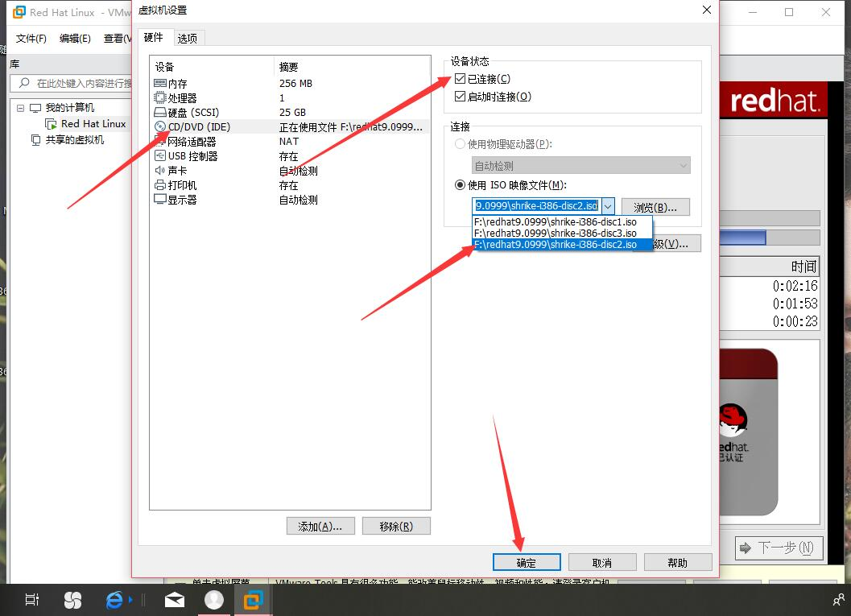Viewport: 851px width, 616px height.
Task: Open the round white app on taskbar
Action: 214,600
